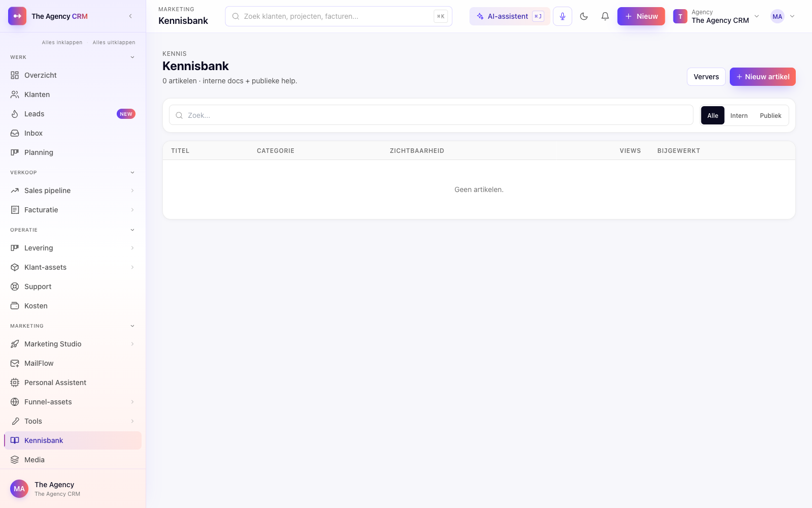Sort by BIJGEWERKT column header
812x508 pixels.
pos(679,151)
